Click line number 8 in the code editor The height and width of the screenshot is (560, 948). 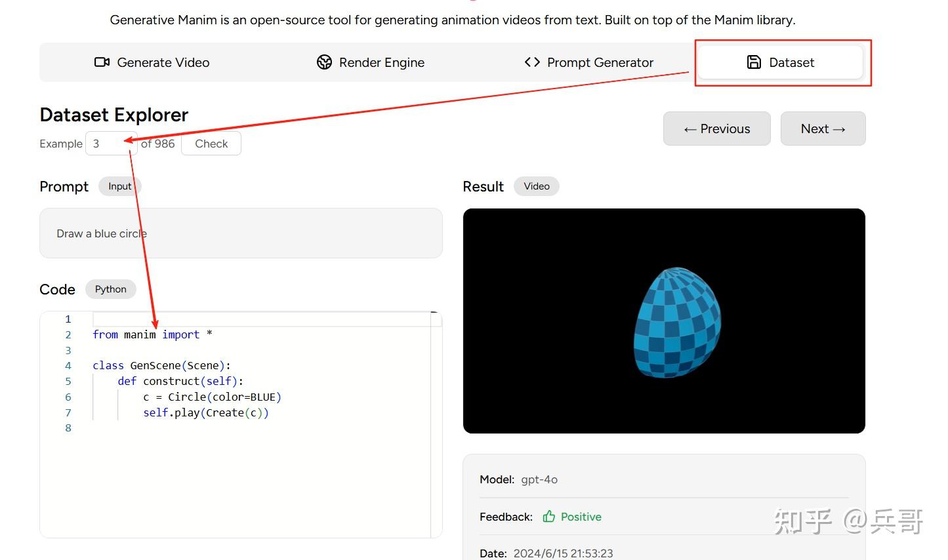click(68, 428)
